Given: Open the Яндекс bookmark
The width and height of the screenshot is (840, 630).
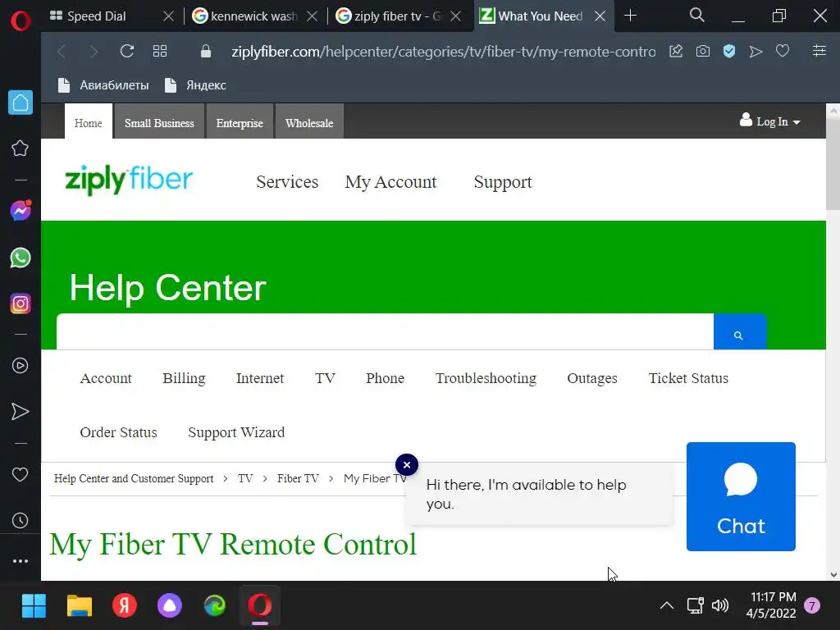Looking at the screenshot, I should (195, 85).
